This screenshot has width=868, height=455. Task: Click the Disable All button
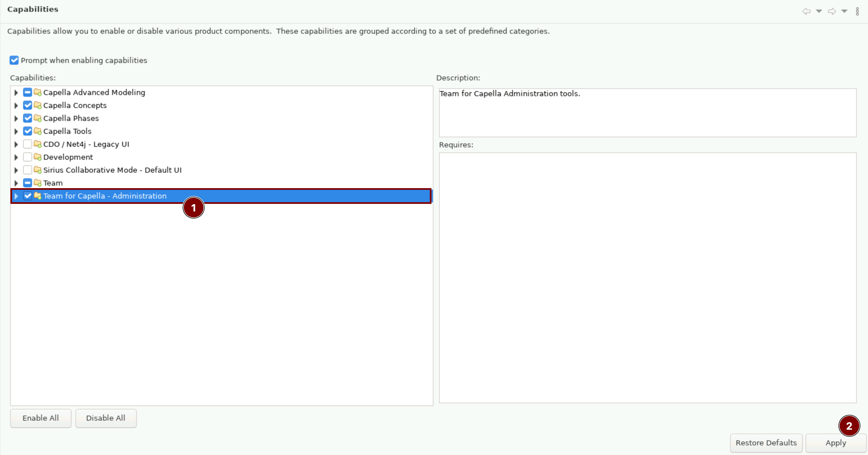point(106,418)
